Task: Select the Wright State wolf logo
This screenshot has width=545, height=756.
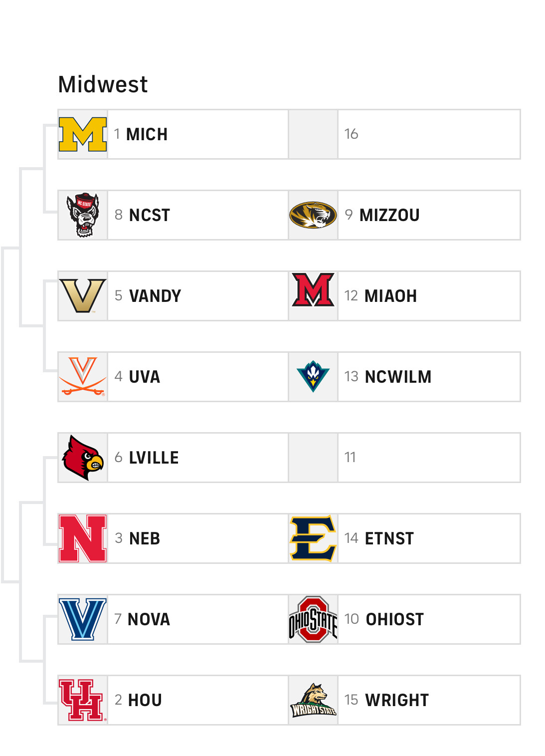Action: tap(313, 700)
